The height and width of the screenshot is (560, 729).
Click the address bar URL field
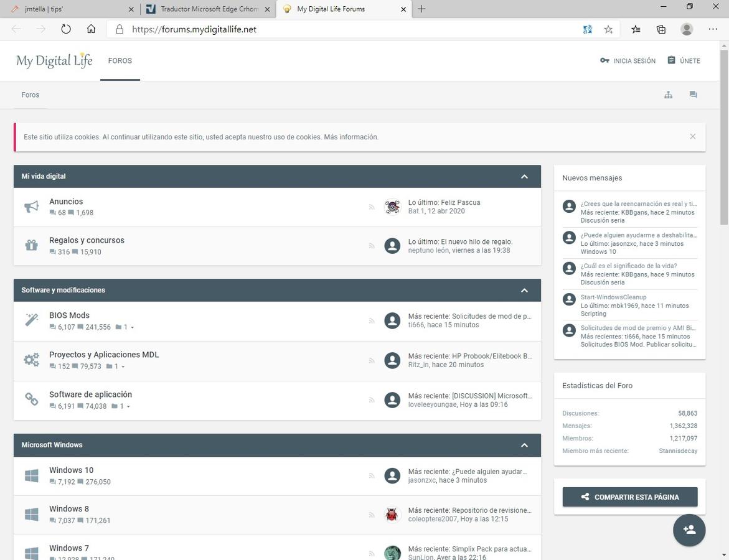coord(344,29)
